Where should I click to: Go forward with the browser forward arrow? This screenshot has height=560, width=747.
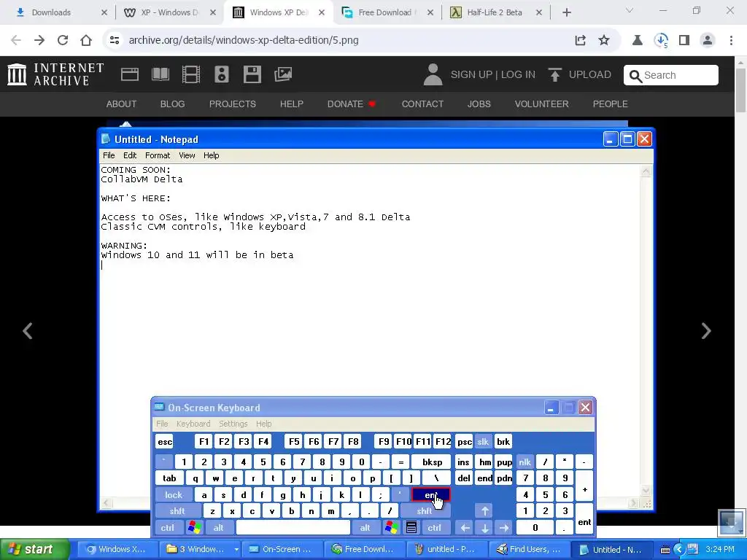coord(39,40)
